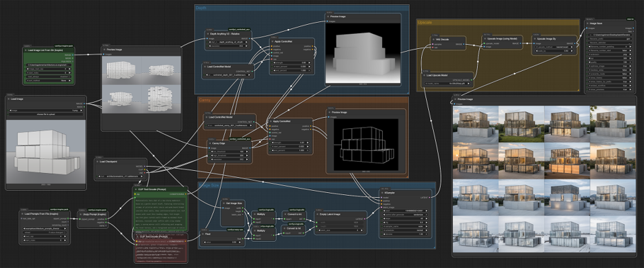644x268 pixels.
Task: Adjust scale_by value in Upscale Image By
Action: pos(553,51)
